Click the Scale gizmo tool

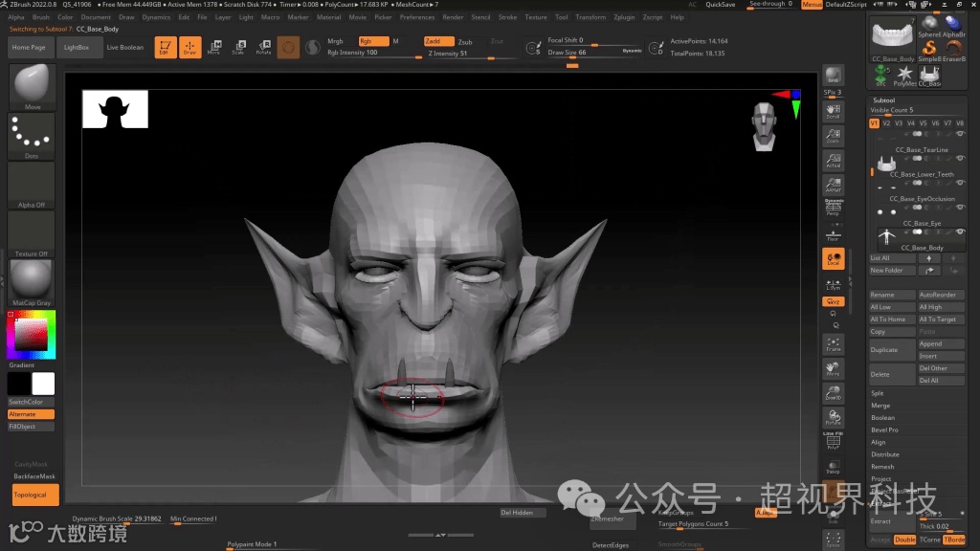click(x=238, y=47)
